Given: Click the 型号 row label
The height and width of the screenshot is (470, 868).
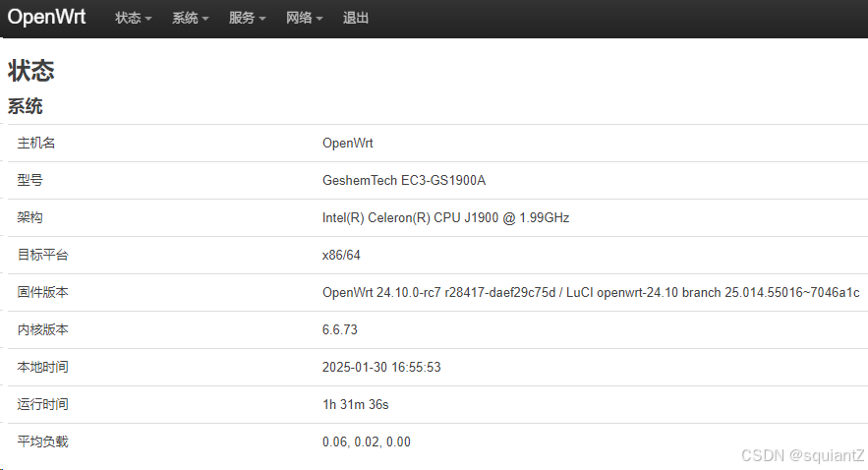Looking at the screenshot, I should click(29, 180).
